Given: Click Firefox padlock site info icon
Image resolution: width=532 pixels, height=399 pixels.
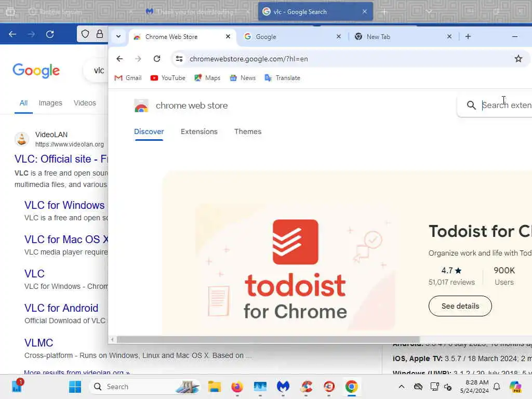Looking at the screenshot, I should pos(99,34).
